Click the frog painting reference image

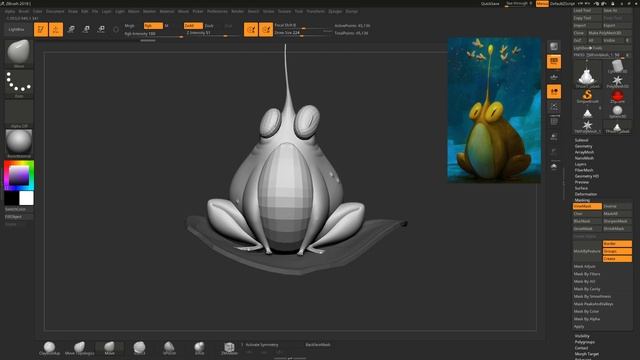pyautogui.click(x=494, y=110)
